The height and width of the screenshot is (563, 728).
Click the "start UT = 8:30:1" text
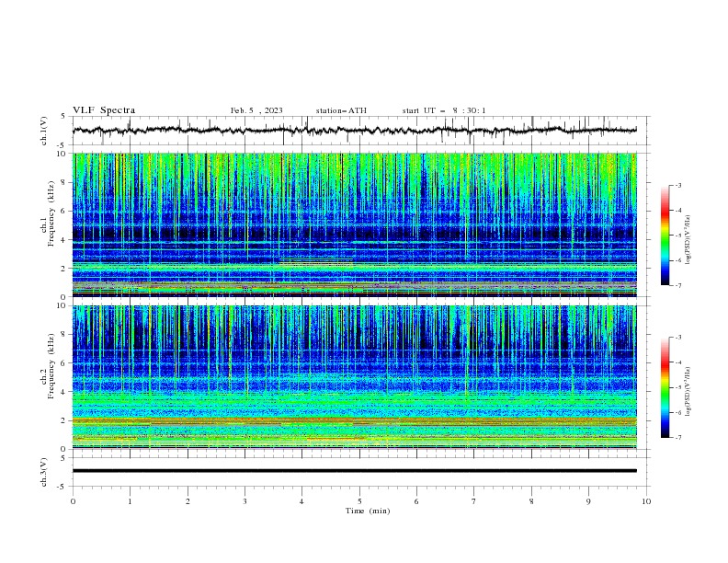pyautogui.click(x=444, y=110)
